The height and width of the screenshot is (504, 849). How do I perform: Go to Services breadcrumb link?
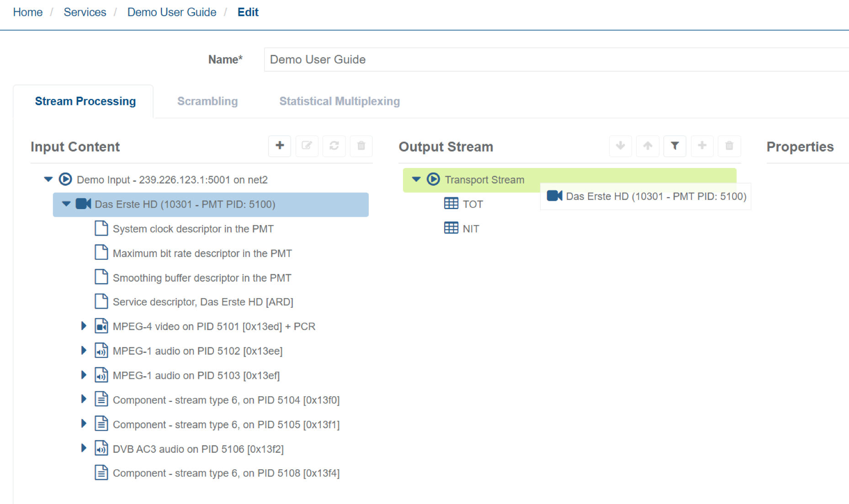point(85,12)
